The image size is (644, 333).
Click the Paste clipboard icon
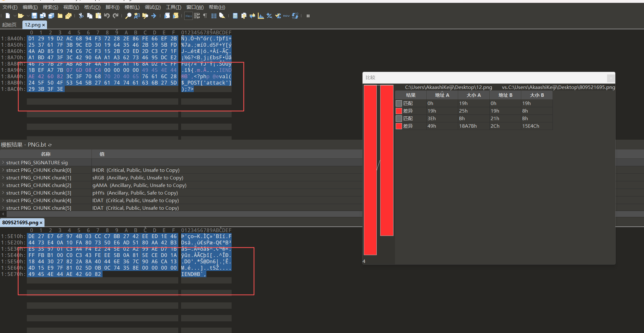pos(98,16)
